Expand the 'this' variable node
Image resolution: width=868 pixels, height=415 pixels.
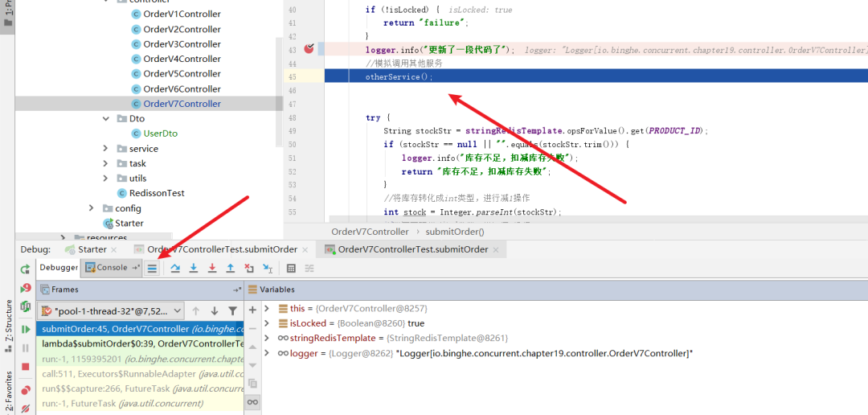click(267, 308)
